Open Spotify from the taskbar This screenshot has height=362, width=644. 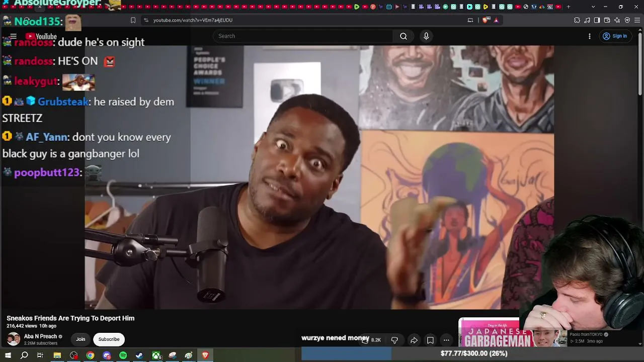point(123,355)
